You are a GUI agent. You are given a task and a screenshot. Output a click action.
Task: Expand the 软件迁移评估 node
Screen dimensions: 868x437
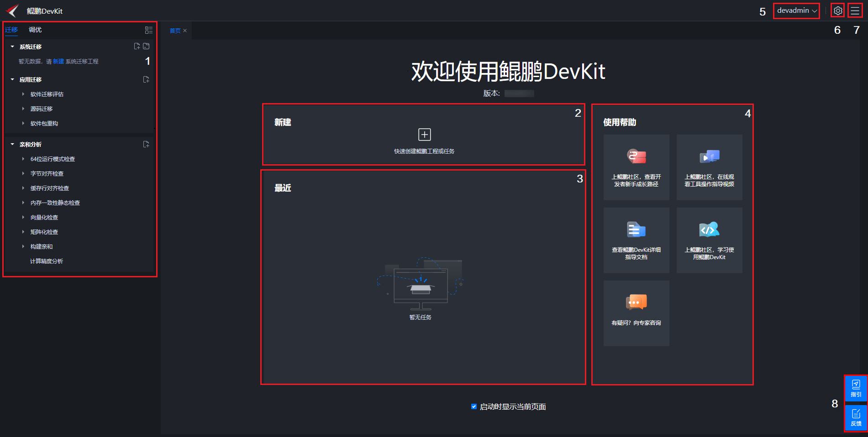pyautogui.click(x=23, y=94)
